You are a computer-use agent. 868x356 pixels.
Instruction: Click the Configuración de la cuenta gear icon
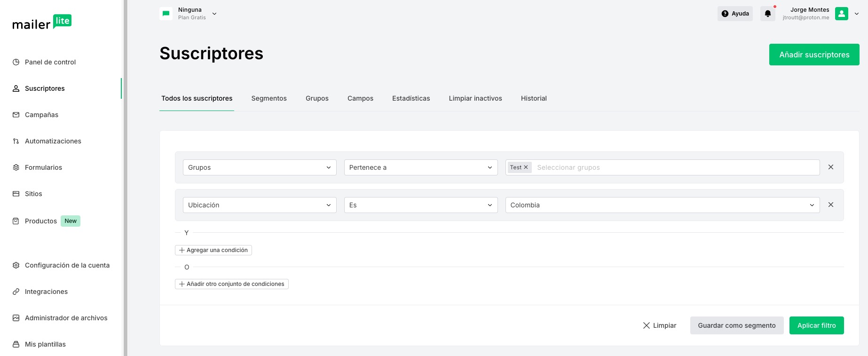click(x=16, y=265)
